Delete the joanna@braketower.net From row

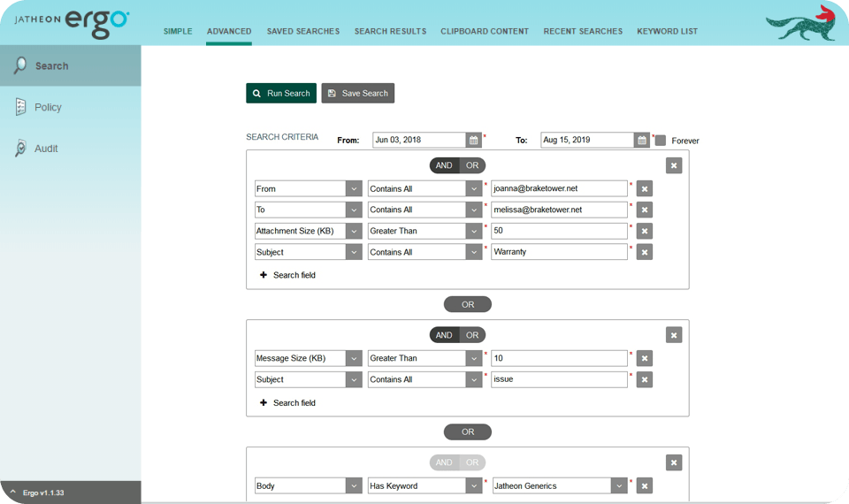click(x=645, y=189)
